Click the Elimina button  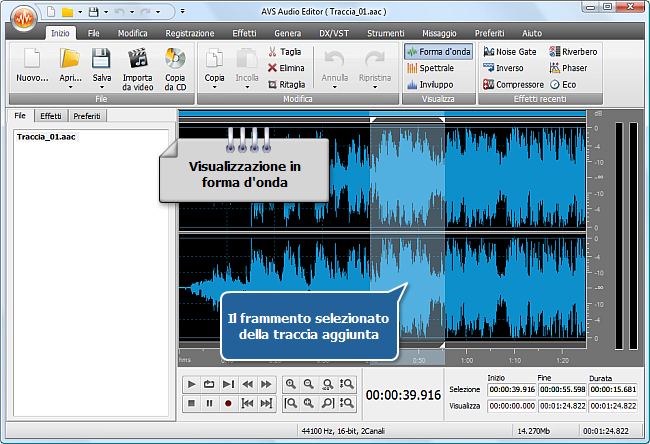click(285, 68)
